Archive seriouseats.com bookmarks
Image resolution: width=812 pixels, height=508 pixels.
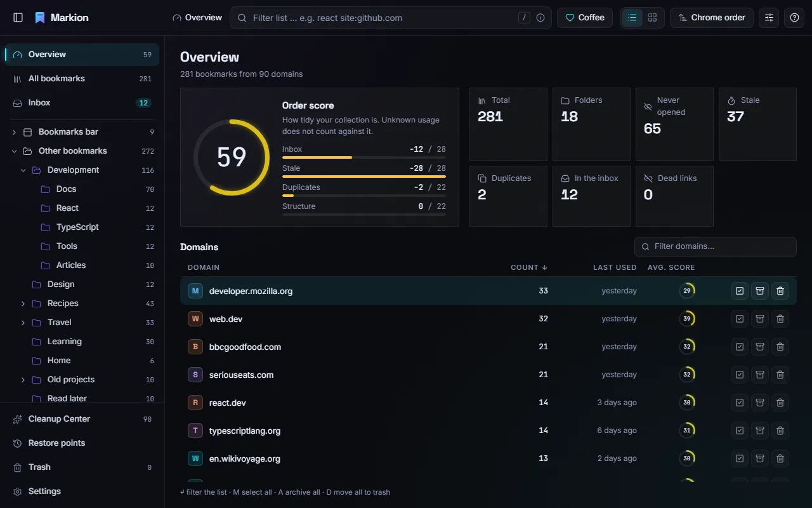760,375
